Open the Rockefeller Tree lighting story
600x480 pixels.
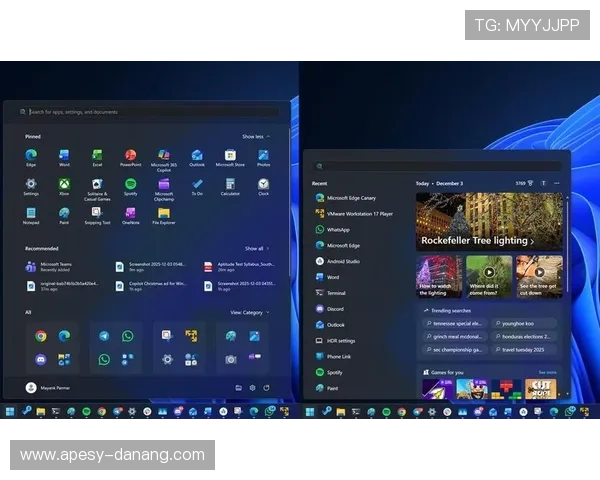pos(477,241)
